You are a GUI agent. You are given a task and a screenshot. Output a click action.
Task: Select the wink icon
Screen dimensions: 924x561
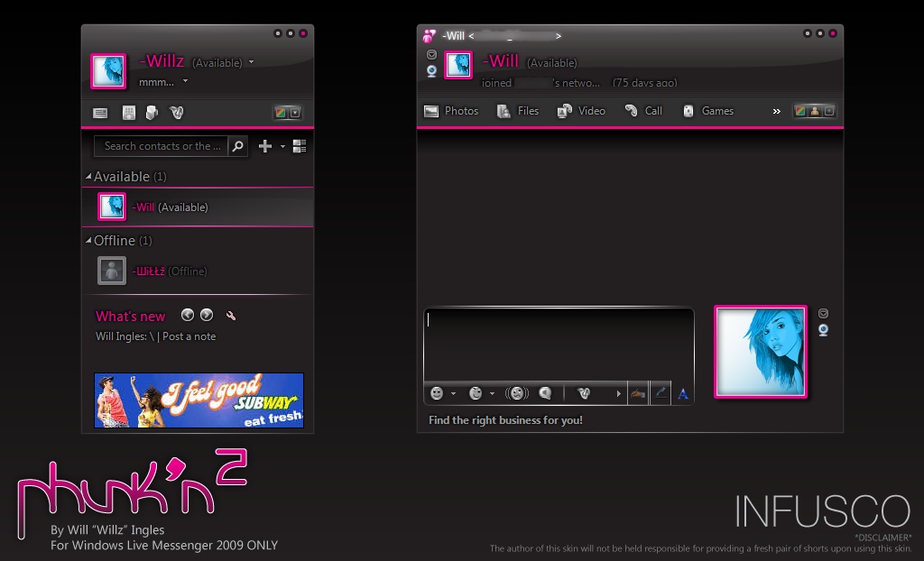(x=476, y=393)
